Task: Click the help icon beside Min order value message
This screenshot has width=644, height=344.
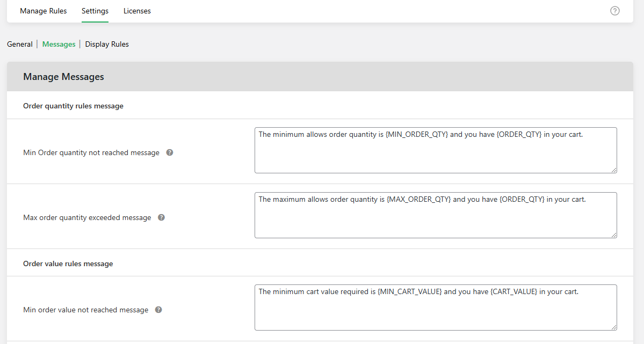Action: pyautogui.click(x=158, y=310)
